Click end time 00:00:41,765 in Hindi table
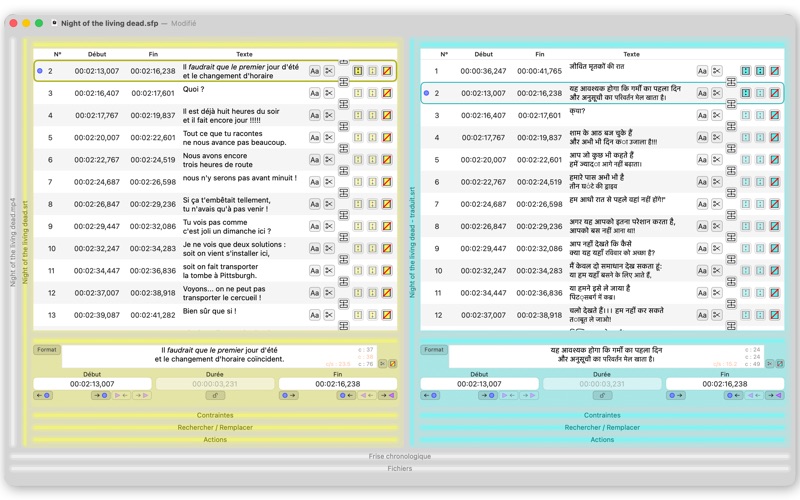 point(539,71)
